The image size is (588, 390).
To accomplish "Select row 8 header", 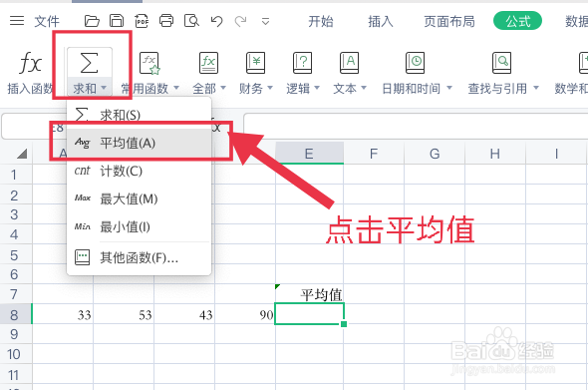I will [x=15, y=314].
